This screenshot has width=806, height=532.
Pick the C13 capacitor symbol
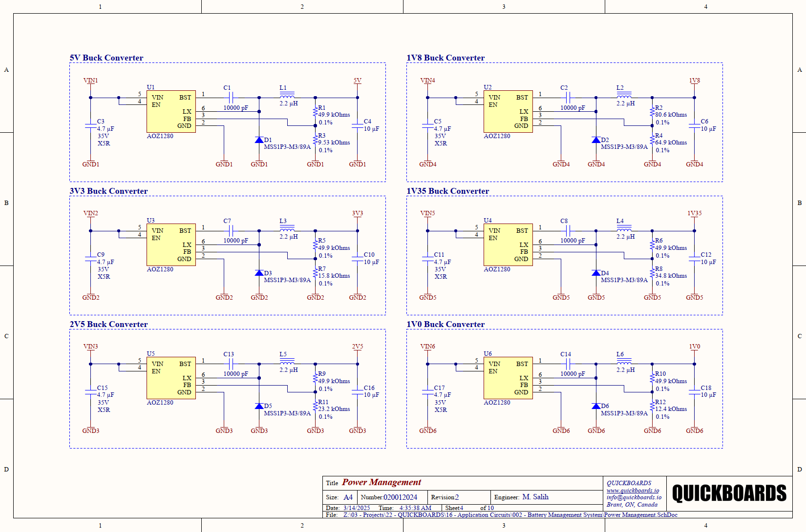tap(231, 364)
